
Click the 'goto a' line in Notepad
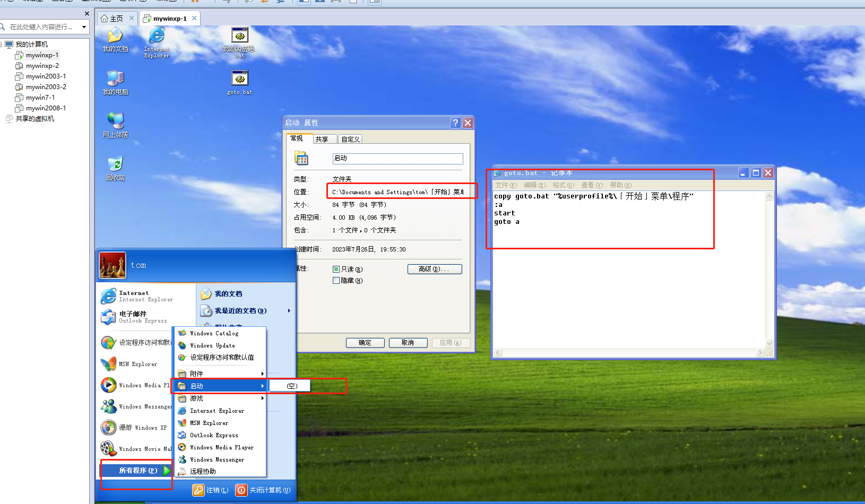pyautogui.click(x=507, y=222)
